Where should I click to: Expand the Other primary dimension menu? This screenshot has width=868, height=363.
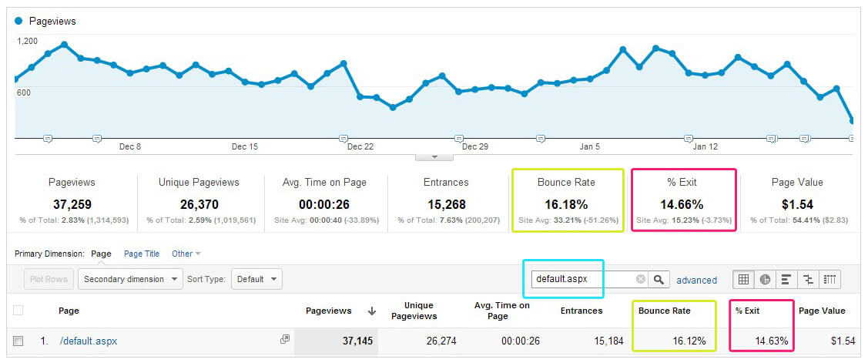(x=186, y=254)
